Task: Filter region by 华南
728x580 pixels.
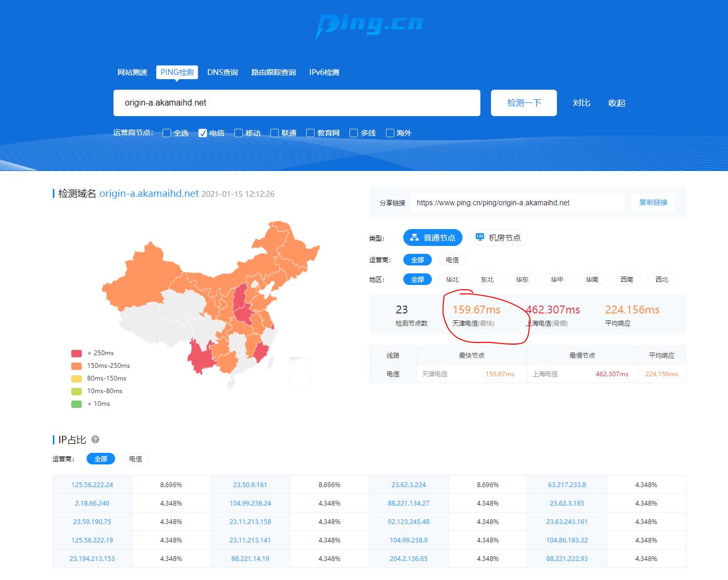Action: pyautogui.click(x=592, y=279)
